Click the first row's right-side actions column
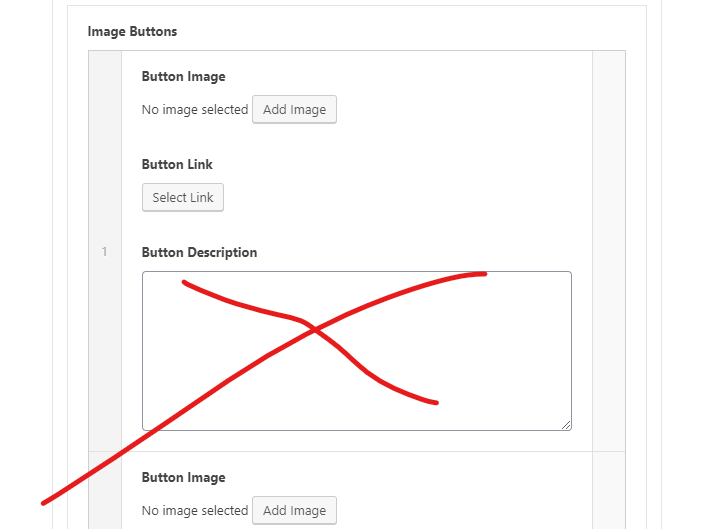The width and height of the screenshot is (708, 529). (x=608, y=250)
